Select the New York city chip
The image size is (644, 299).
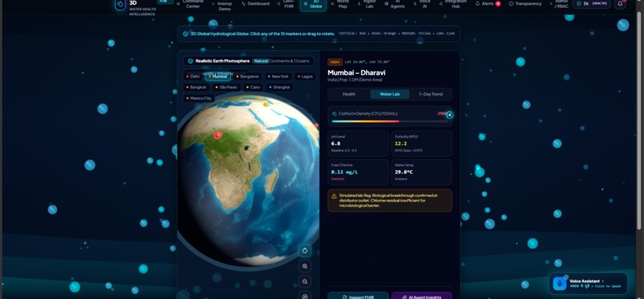[278, 77]
